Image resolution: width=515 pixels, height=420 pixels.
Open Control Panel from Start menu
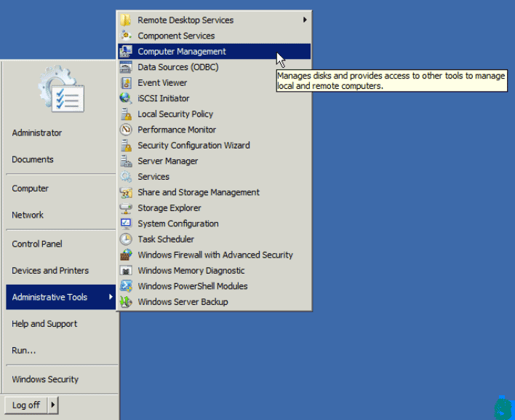pyautogui.click(x=37, y=244)
